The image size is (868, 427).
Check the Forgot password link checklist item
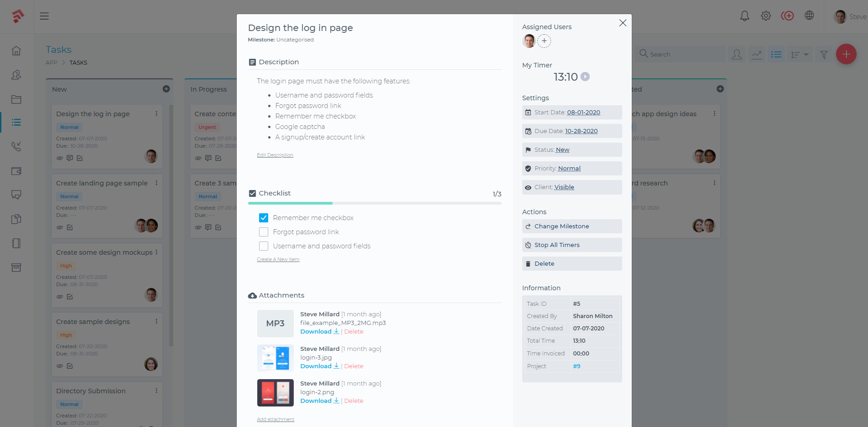[264, 232]
